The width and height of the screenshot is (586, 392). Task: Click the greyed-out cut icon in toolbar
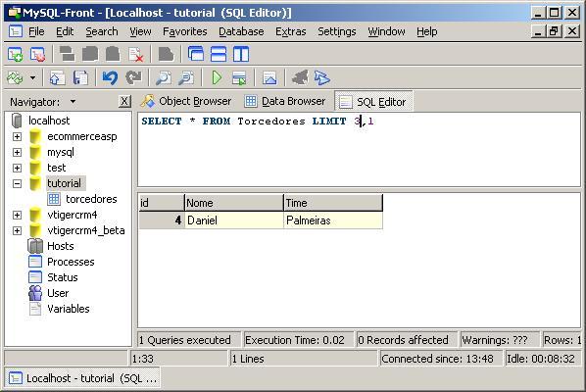point(68,55)
